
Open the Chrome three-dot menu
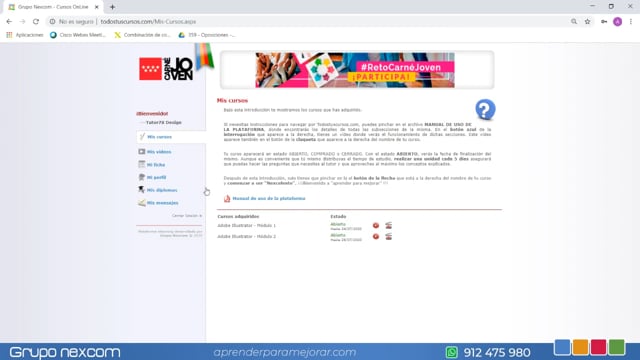click(631, 22)
